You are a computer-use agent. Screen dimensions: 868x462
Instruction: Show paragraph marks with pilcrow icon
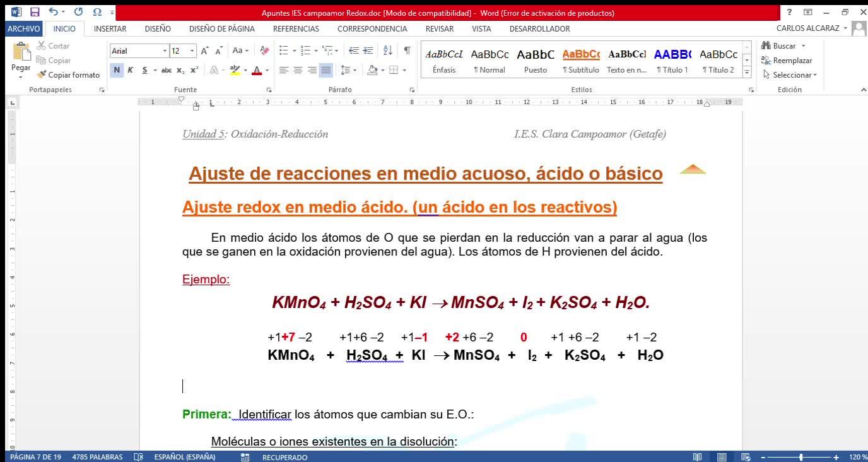[x=407, y=50]
